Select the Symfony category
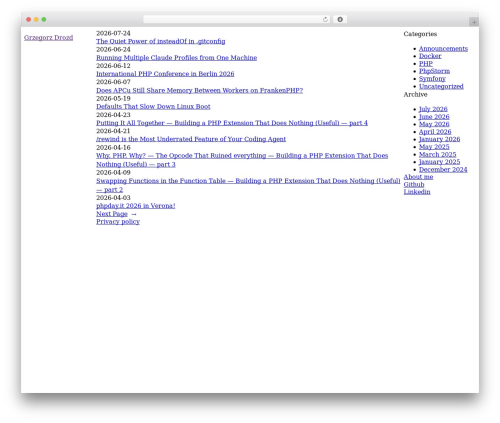The width and height of the screenshot is (500, 423). click(432, 79)
